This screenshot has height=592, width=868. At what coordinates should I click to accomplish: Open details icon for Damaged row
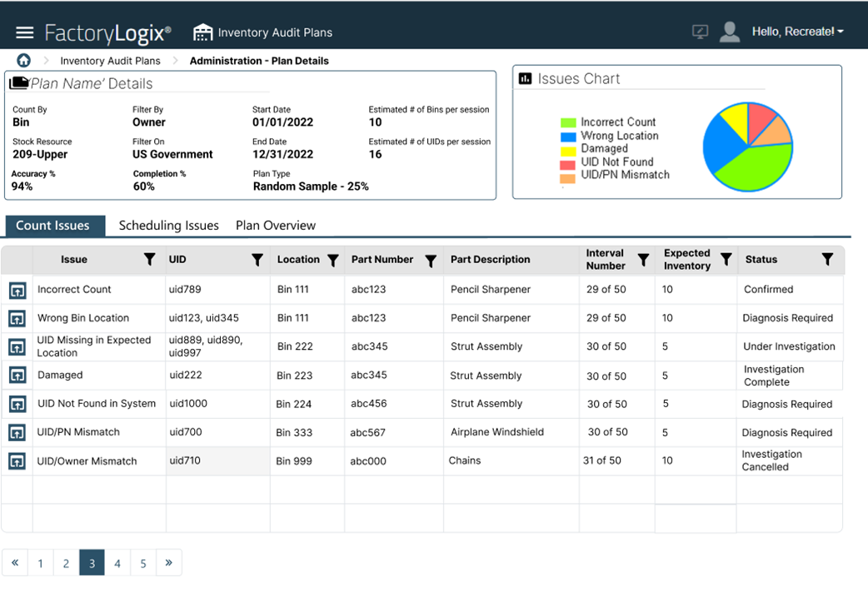pyautogui.click(x=17, y=376)
